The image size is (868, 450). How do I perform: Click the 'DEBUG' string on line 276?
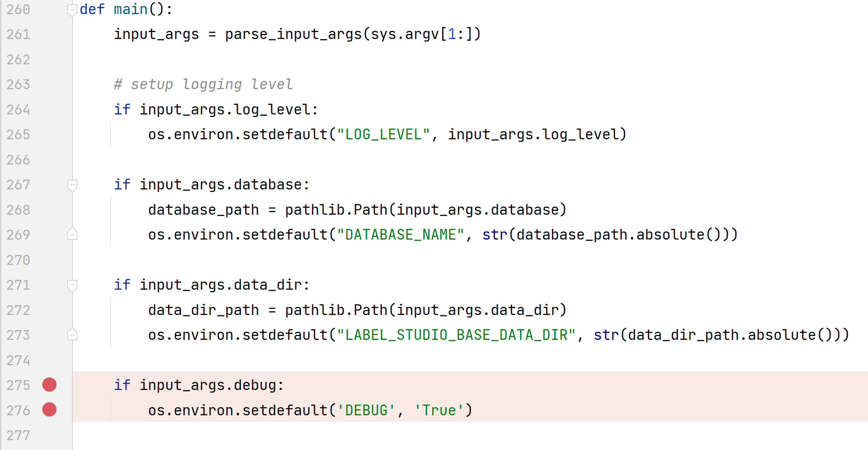[366, 411]
